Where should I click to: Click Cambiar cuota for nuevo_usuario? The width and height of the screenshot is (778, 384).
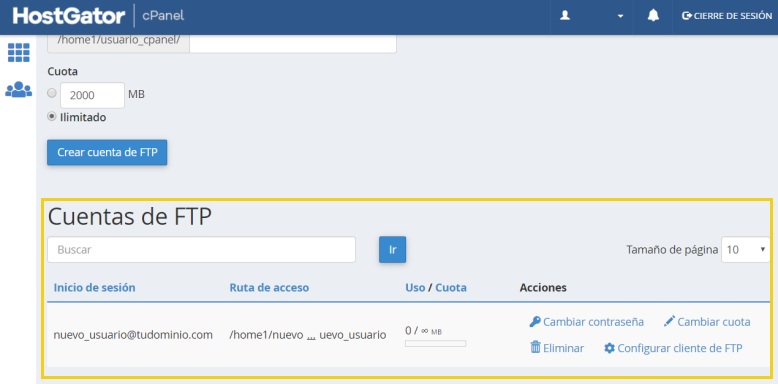(x=707, y=322)
